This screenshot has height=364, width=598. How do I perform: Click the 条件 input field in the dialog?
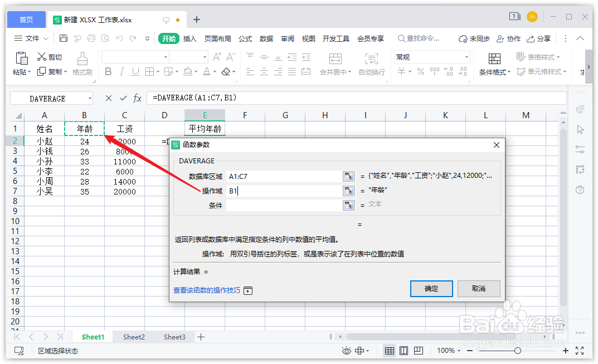tap(284, 204)
